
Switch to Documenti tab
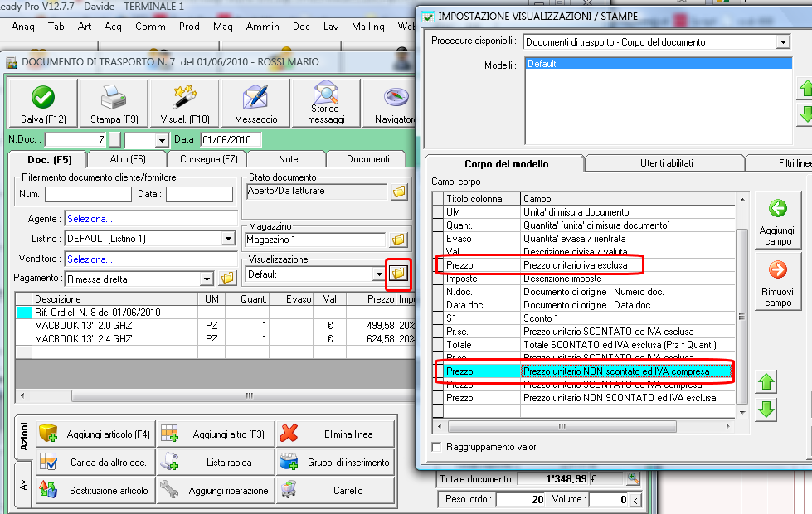(x=367, y=159)
